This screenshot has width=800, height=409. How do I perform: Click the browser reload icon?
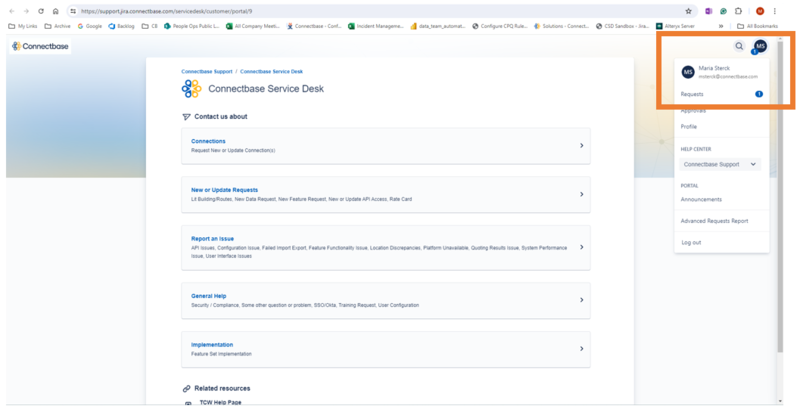(41, 11)
